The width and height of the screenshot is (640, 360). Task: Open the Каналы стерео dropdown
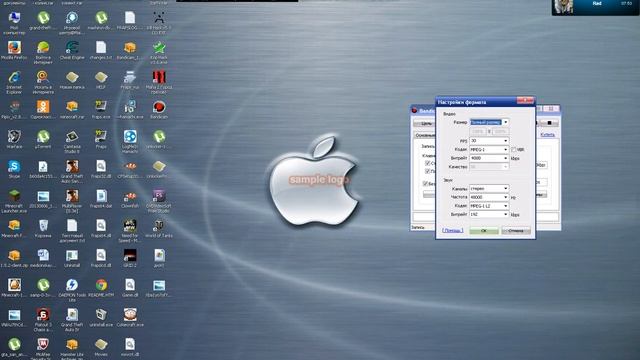[489, 189]
